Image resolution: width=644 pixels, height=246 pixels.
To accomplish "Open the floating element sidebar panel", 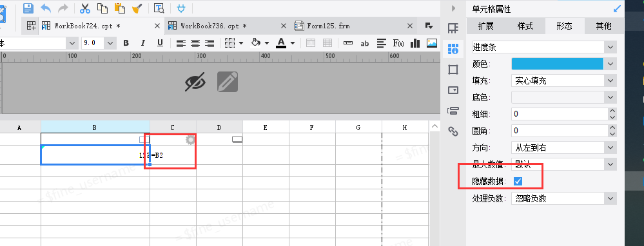I will coord(453,70).
